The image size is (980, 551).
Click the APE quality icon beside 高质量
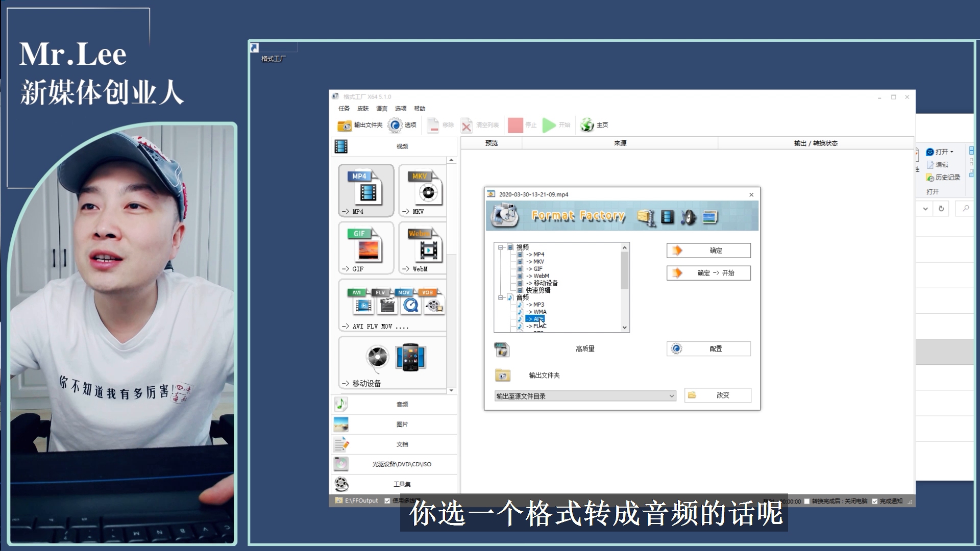tap(502, 349)
